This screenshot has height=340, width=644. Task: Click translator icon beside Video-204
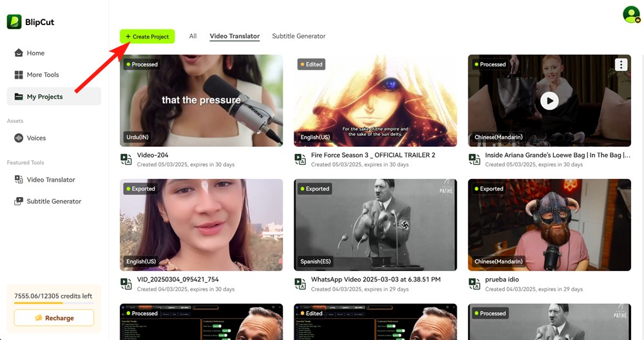click(126, 159)
